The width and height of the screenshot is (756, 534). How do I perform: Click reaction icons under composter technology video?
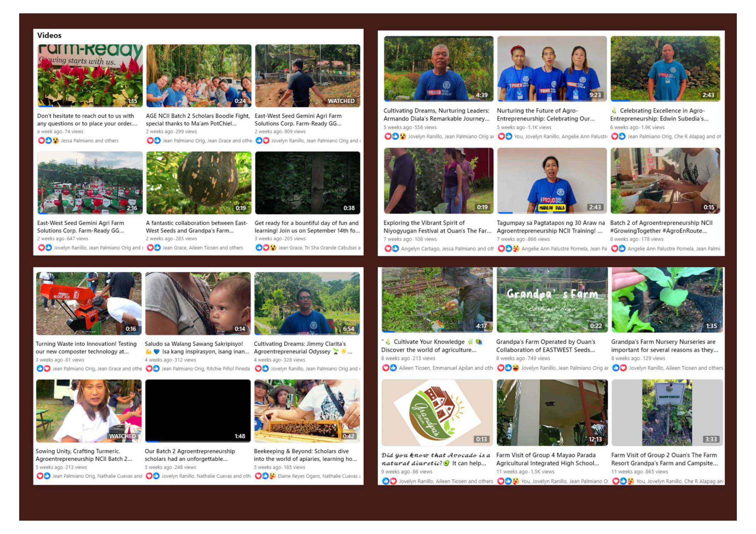tap(44, 368)
